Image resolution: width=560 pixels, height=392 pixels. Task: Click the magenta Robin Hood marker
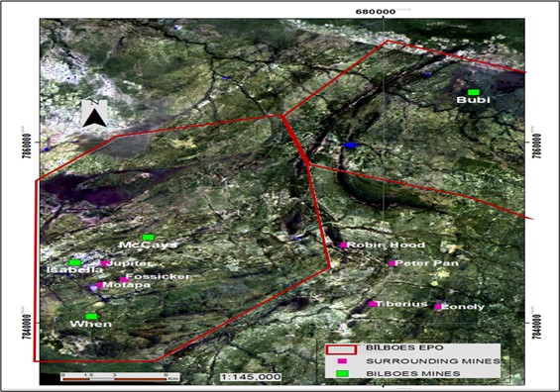343,245
